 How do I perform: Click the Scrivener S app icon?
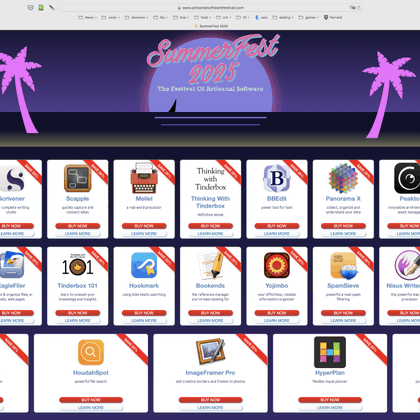click(x=12, y=178)
